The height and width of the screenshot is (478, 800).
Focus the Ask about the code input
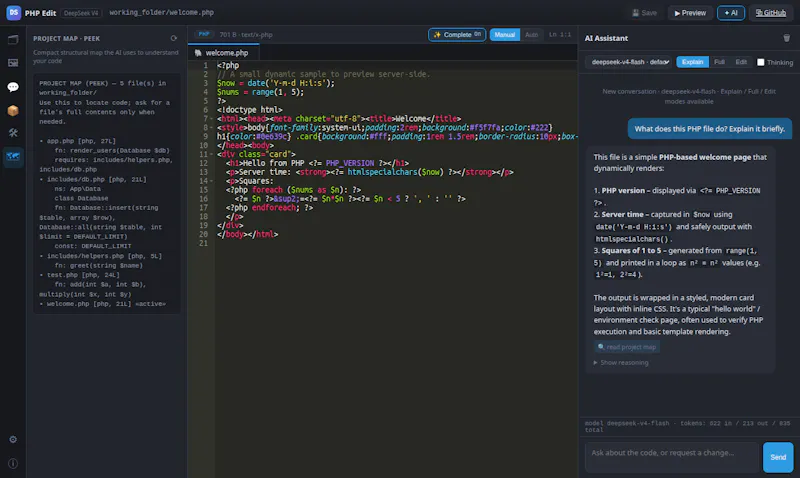672,457
